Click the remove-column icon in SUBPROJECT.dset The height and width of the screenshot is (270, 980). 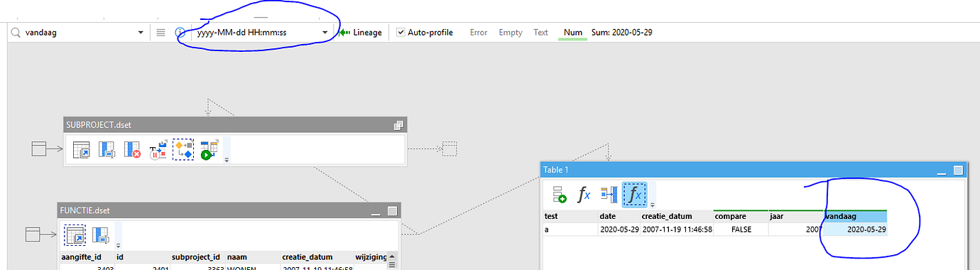pyautogui.click(x=132, y=149)
